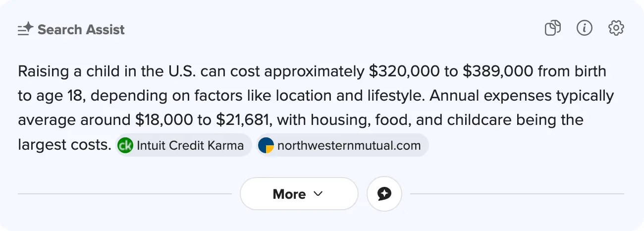Click the Northwestern Mutual logo icon

266,145
